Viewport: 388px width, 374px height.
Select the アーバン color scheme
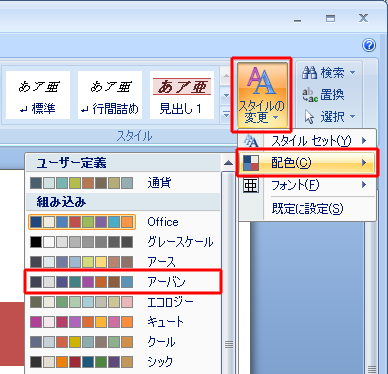[x=123, y=282]
